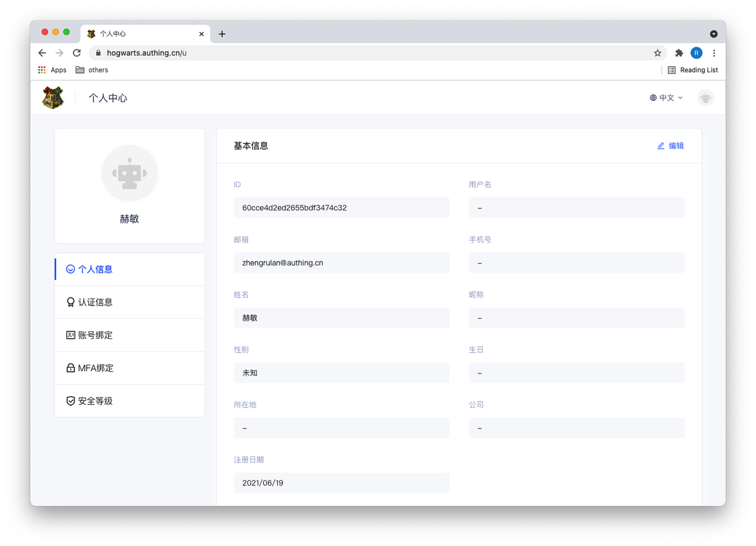
Task: Open the browser extensions puzzle icon
Action: pyautogui.click(x=679, y=53)
